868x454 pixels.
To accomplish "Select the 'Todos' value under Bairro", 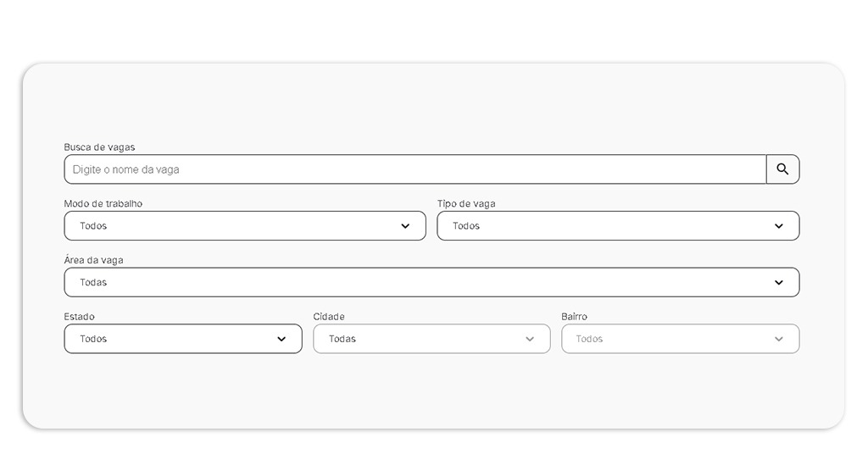I will pos(589,339).
